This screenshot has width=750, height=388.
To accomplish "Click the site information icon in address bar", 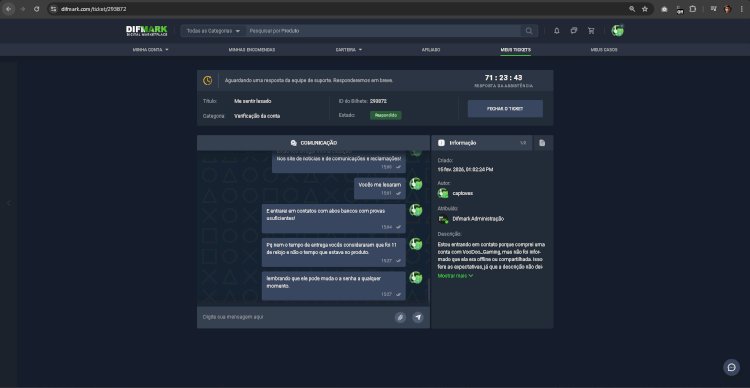I will point(54,9).
